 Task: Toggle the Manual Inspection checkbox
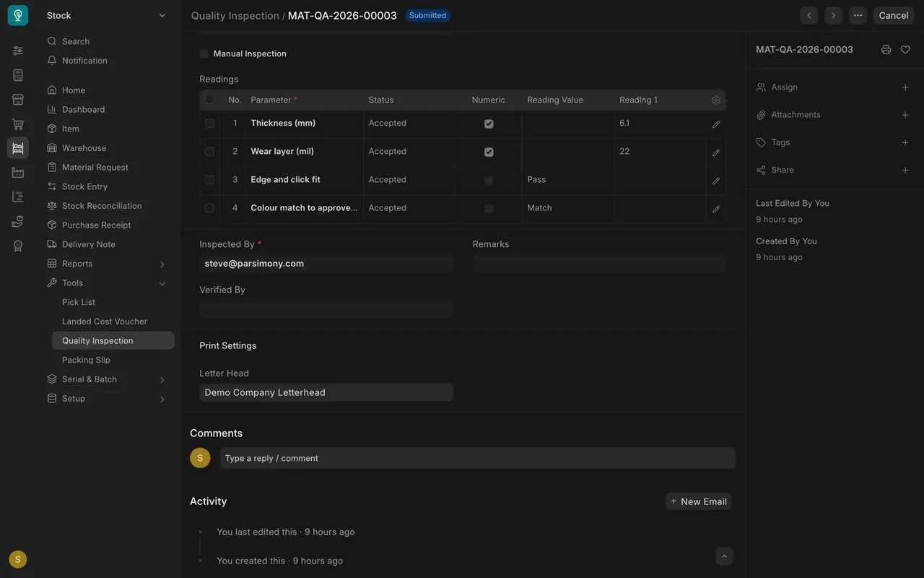204,54
